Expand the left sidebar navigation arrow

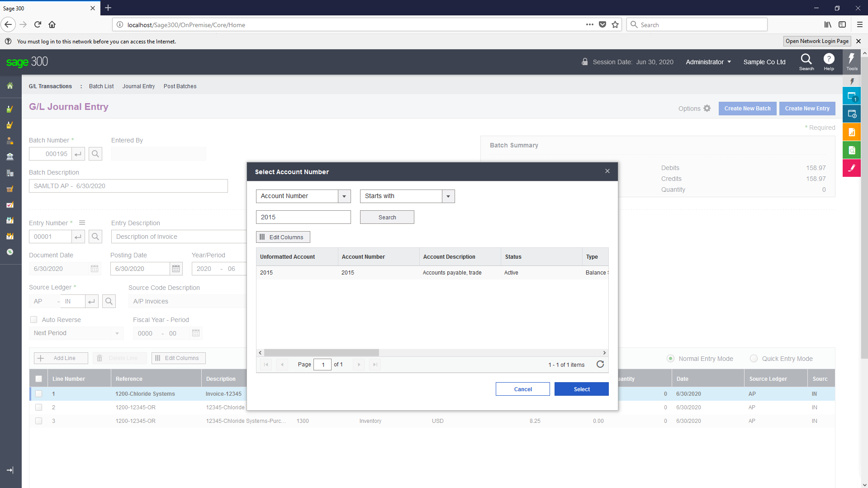click(x=10, y=470)
